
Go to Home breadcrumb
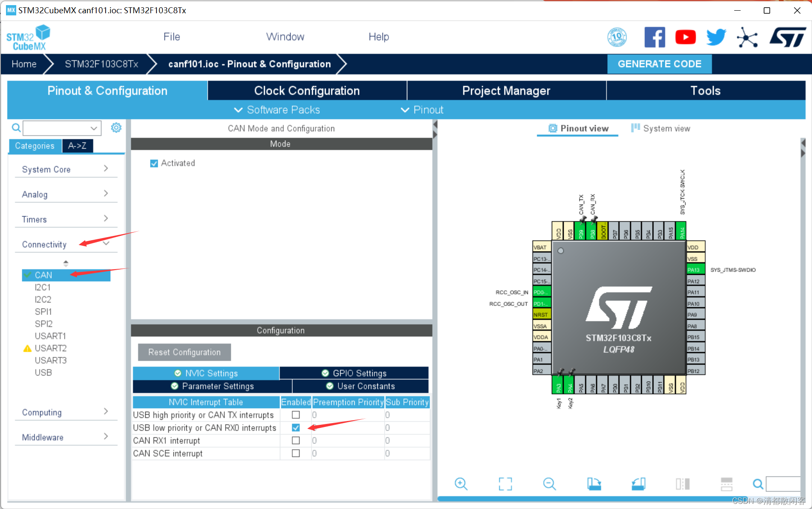[24, 64]
